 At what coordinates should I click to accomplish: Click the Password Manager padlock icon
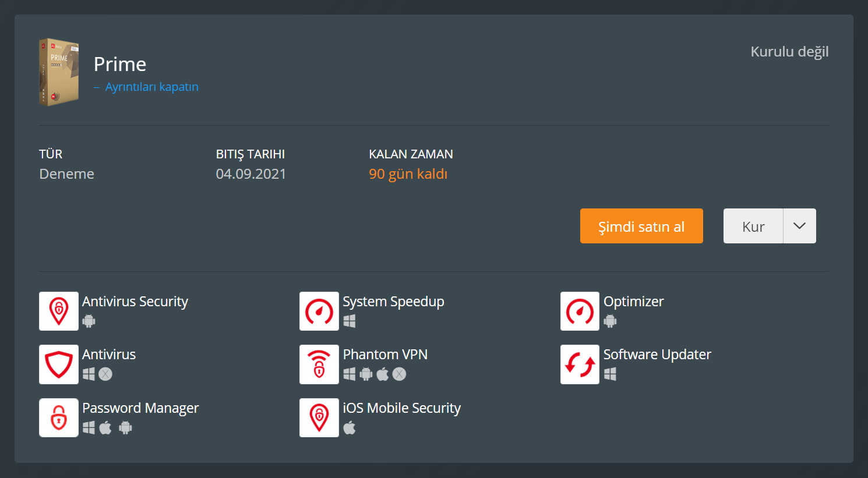pyautogui.click(x=59, y=417)
